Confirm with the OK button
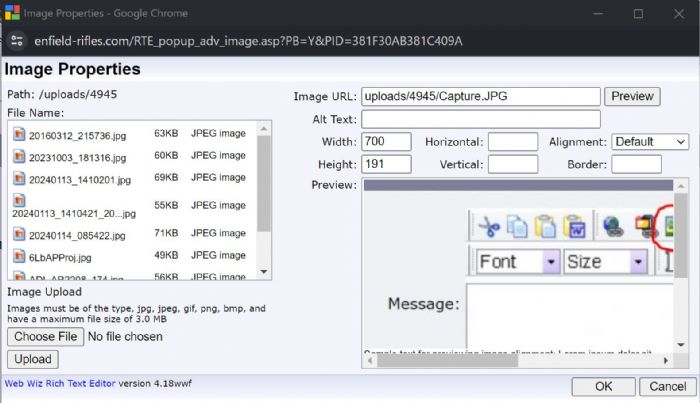Screen dimensions: 700x403 603,386
